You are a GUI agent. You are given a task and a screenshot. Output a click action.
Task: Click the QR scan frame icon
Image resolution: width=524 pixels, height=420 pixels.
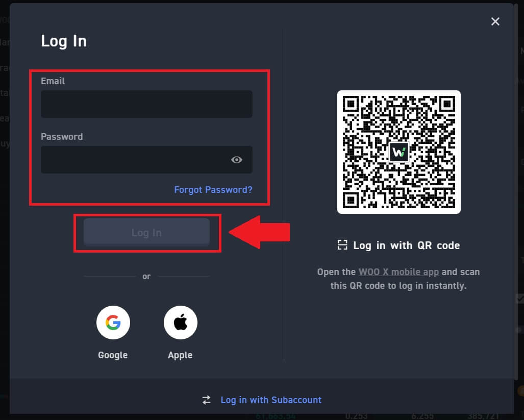pyautogui.click(x=342, y=245)
